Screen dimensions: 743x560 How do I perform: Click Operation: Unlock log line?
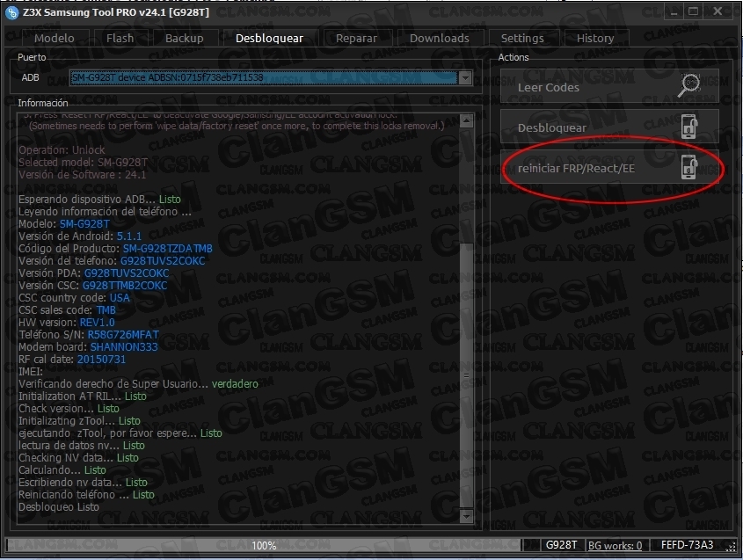62,149
